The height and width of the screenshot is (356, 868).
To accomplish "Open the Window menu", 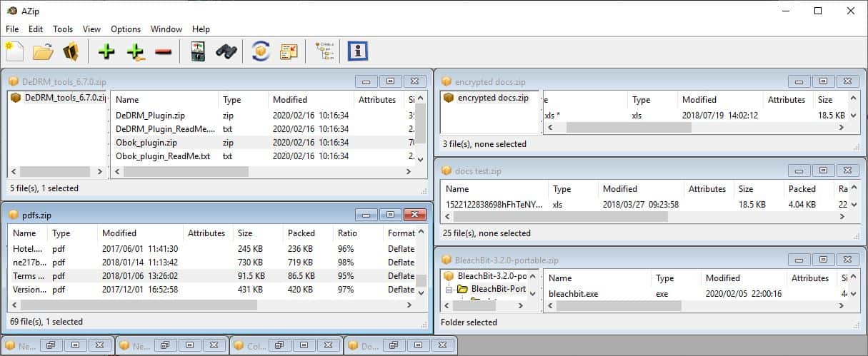I will 166,29.
